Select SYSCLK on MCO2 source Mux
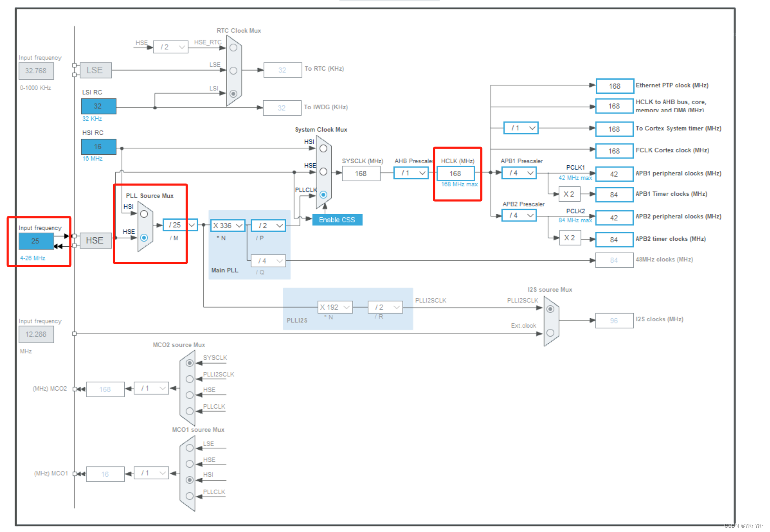The width and height of the screenshot is (770, 532). (x=189, y=363)
